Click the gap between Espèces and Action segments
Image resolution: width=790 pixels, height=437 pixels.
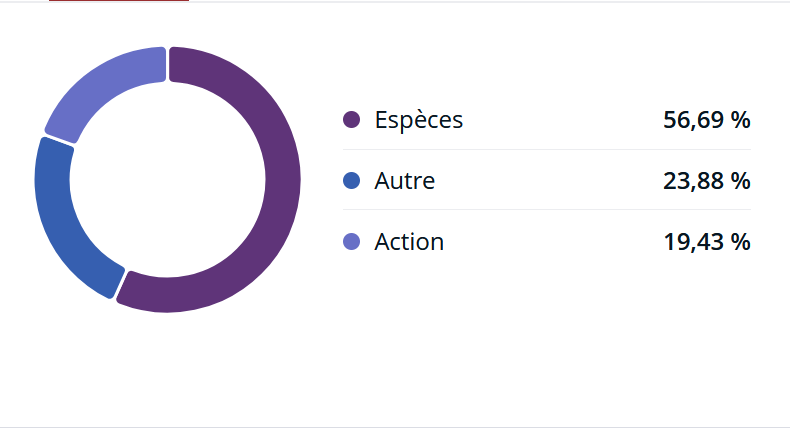pos(167,64)
